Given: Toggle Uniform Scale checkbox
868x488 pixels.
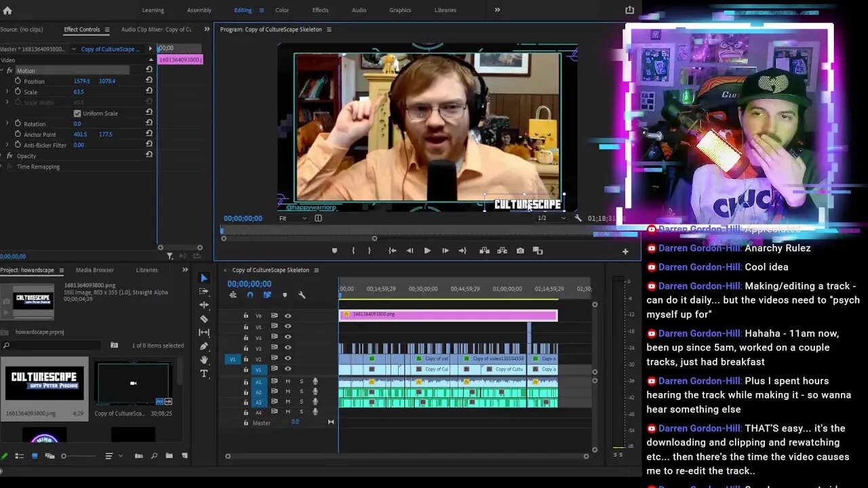Looking at the screenshot, I should 77,113.
